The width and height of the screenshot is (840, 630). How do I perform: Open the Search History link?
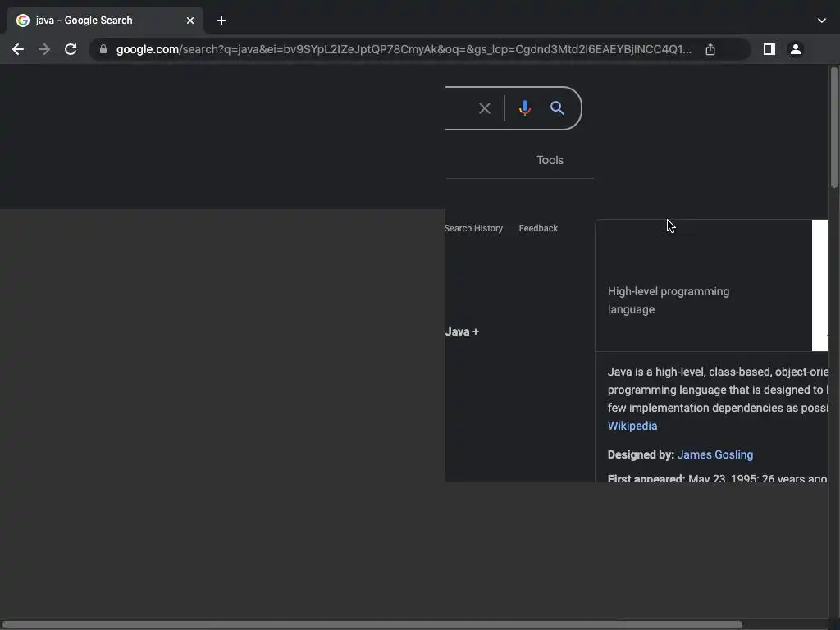(x=474, y=228)
